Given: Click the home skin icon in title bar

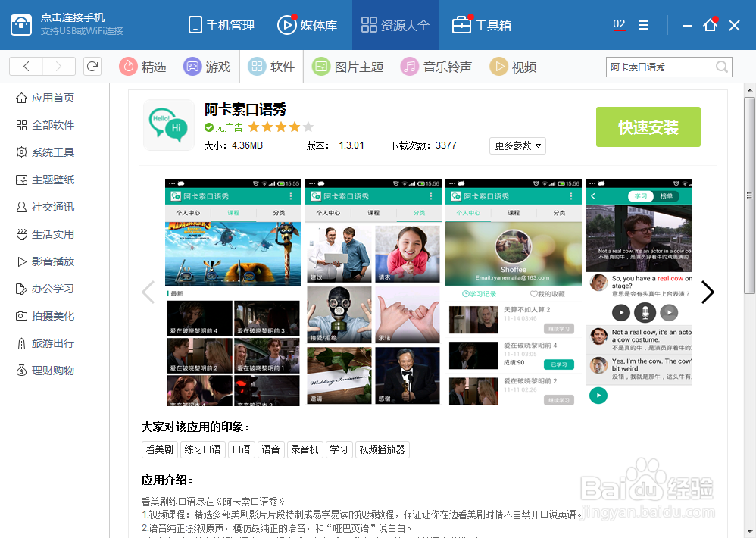Looking at the screenshot, I should [x=711, y=24].
